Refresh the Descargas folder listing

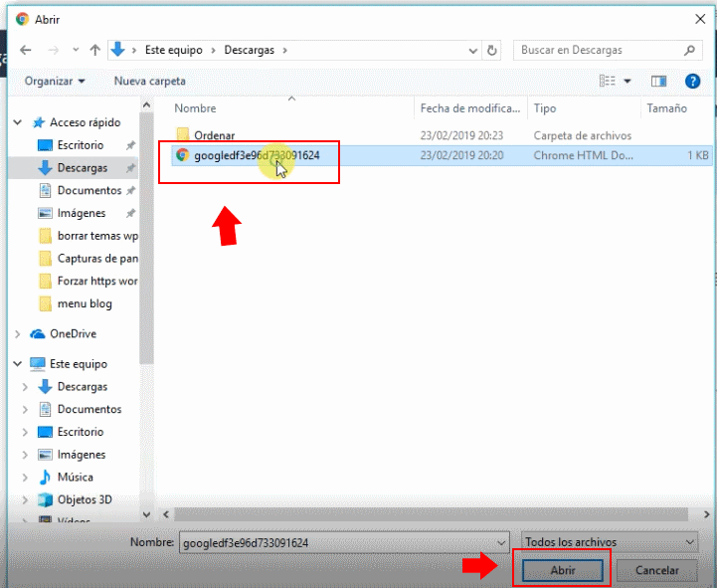pyautogui.click(x=492, y=50)
